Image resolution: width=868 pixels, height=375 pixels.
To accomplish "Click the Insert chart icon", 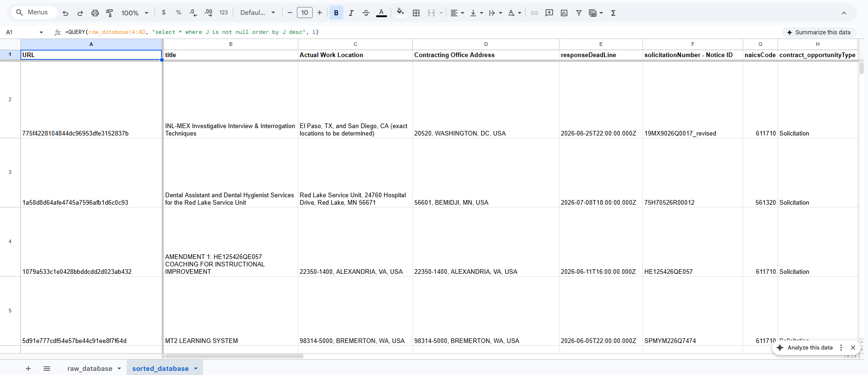I will click(x=564, y=13).
